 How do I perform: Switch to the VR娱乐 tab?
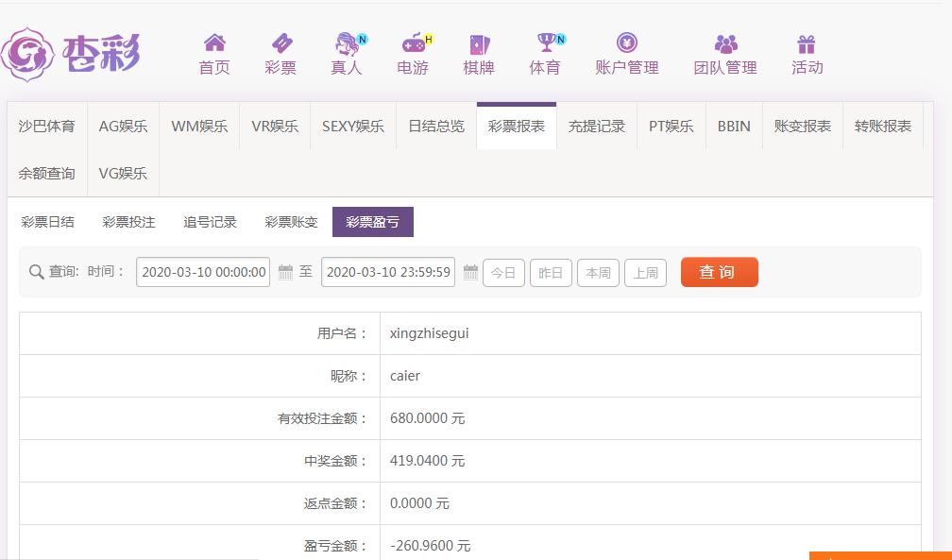275,127
